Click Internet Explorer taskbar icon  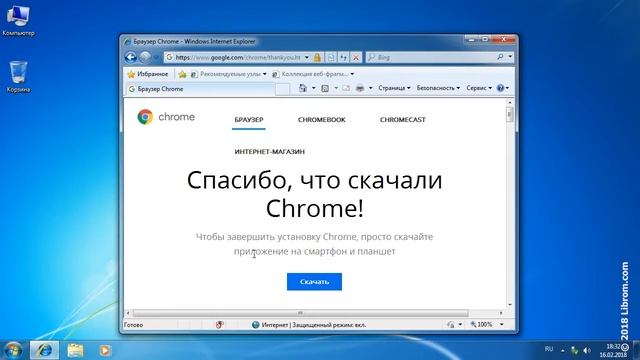pos(44,350)
